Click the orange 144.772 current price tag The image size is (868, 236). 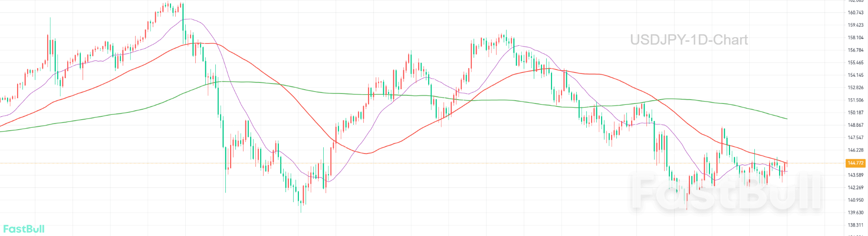(855, 163)
